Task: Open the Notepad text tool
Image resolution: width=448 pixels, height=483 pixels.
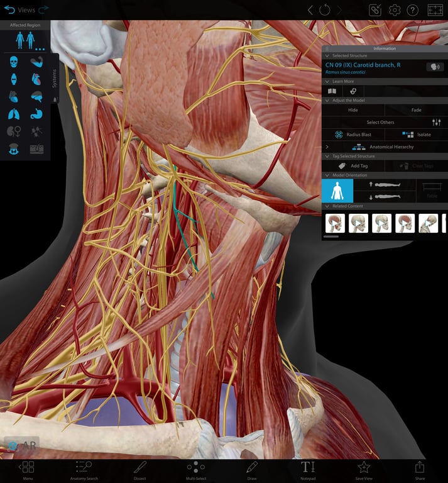Action: pos(308,470)
